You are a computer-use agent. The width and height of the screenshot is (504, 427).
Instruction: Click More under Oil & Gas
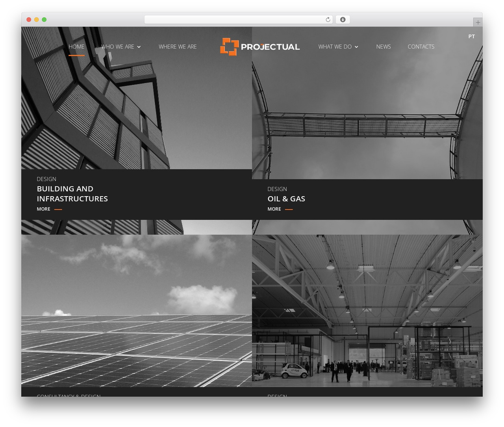coord(280,209)
